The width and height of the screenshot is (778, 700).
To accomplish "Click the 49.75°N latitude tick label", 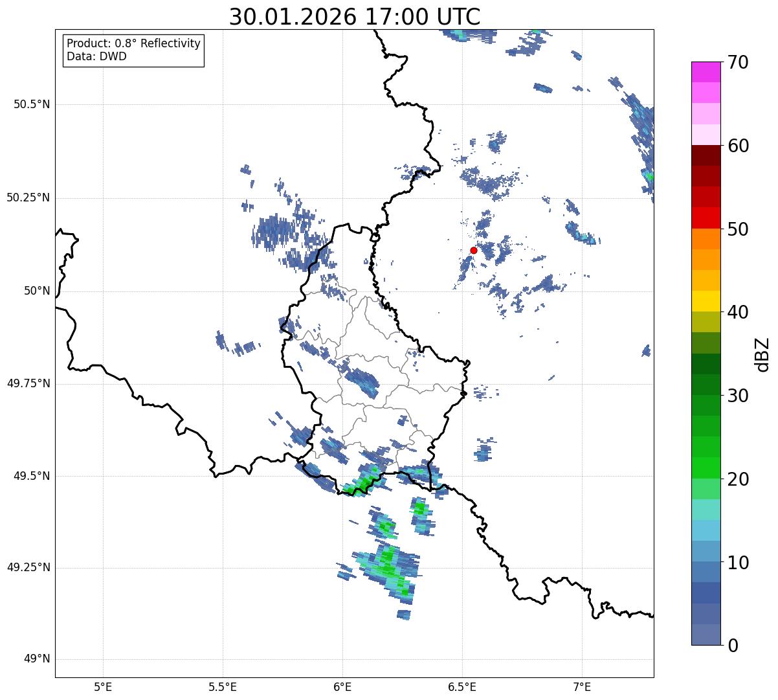I will point(28,383).
